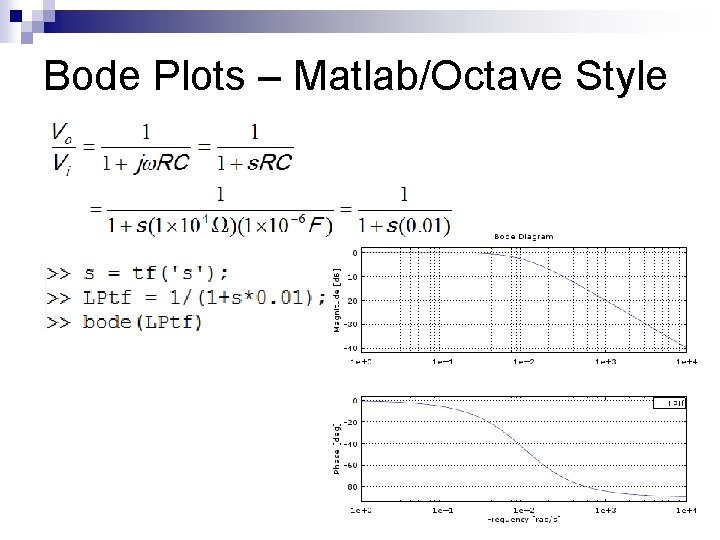This screenshot has height=540, width=720.
Task: Click the magnitude plot area
Action: (524, 300)
